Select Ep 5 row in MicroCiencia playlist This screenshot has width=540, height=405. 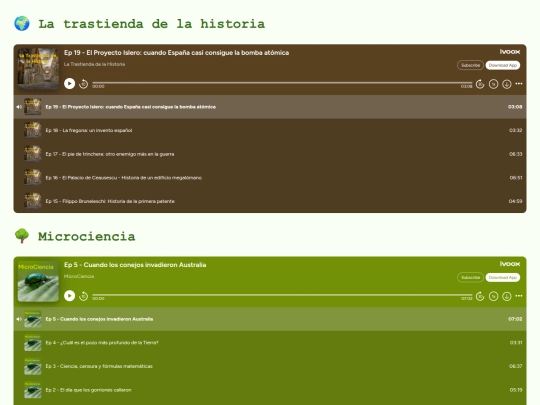270,319
